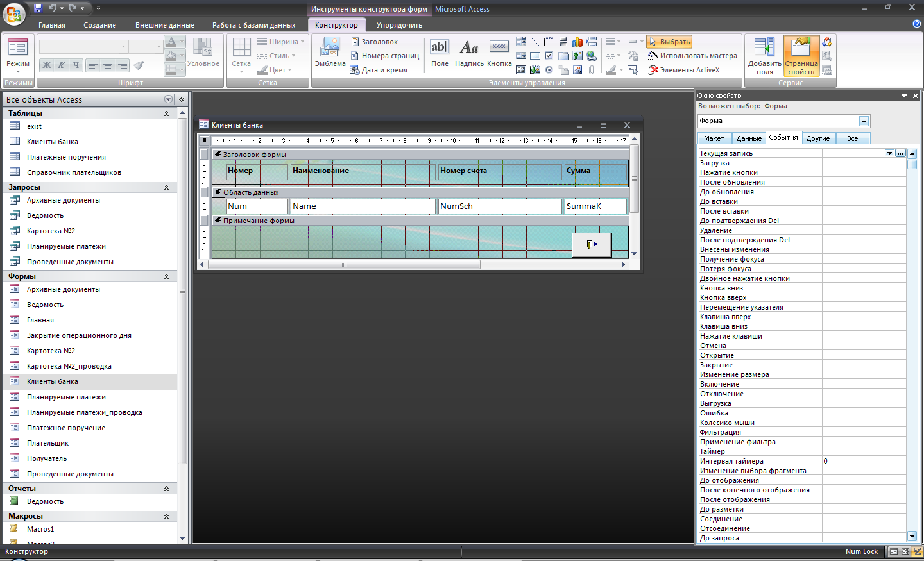The height and width of the screenshot is (561, 924).
Task: Open the Ширина line width dropdown
Action: [281, 42]
